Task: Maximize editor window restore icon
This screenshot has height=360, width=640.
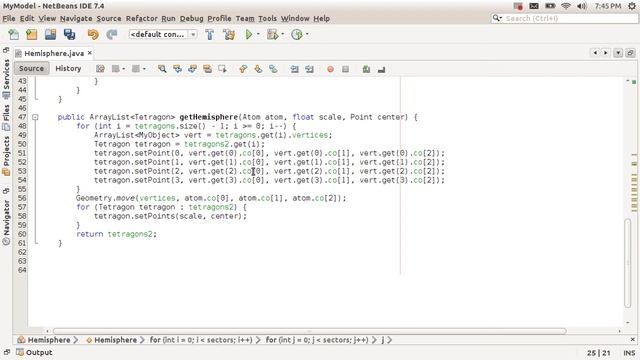Action: [630, 53]
